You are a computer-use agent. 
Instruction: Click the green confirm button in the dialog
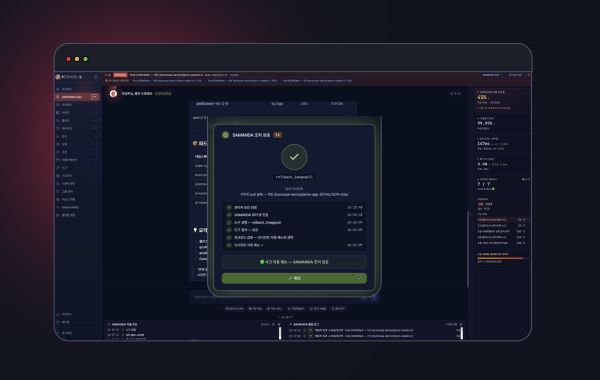coord(294,278)
